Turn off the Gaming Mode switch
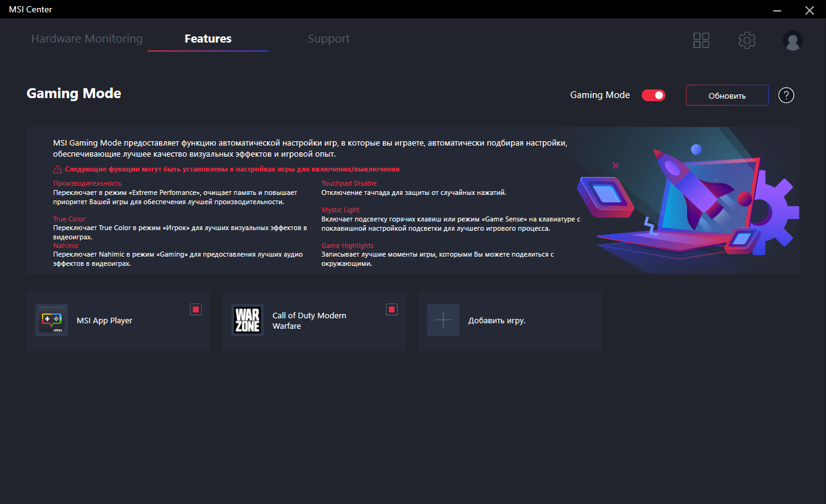The image size is (826, 504). (x=653, y=95)
